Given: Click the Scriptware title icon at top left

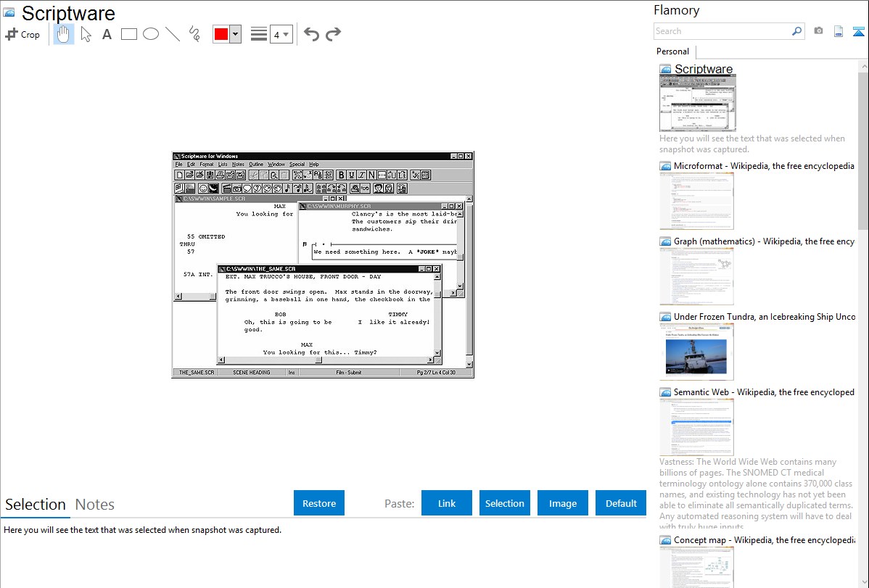Looking at the screenshot, I should [x=9, y=13].
